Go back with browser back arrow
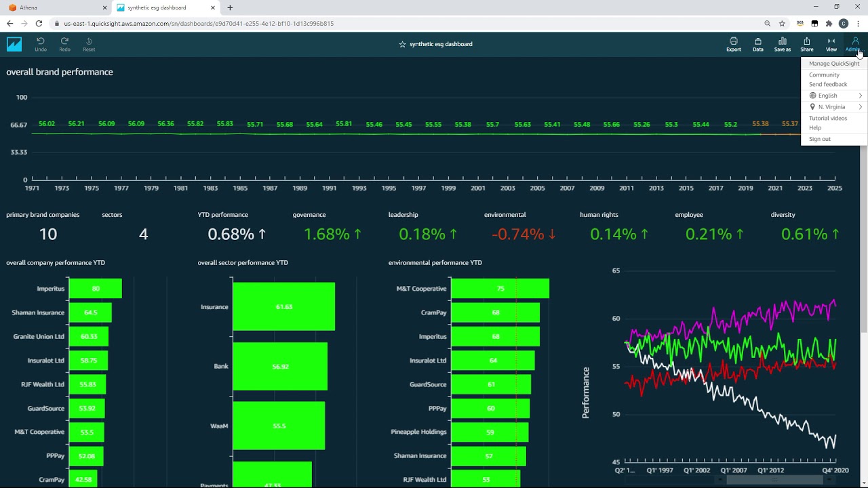 pyautogui.click(x=9, y=23)
